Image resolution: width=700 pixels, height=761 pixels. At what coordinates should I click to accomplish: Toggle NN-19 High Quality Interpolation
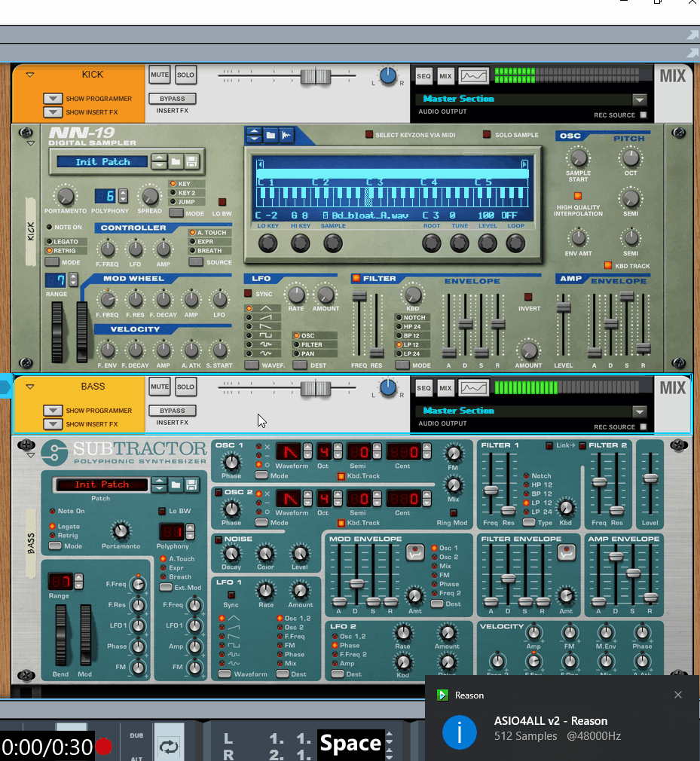point(578,196)
